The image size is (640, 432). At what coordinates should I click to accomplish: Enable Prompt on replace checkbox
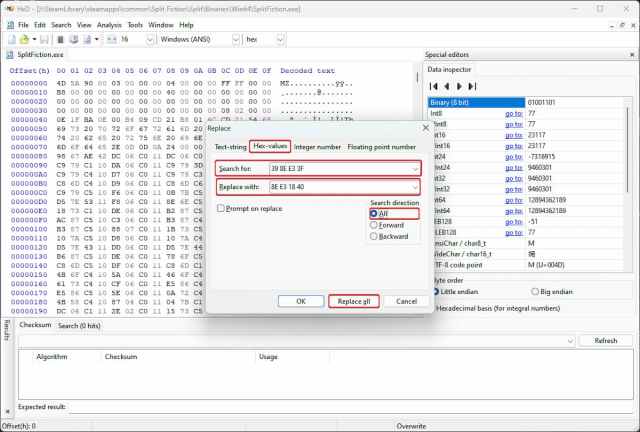221,208
